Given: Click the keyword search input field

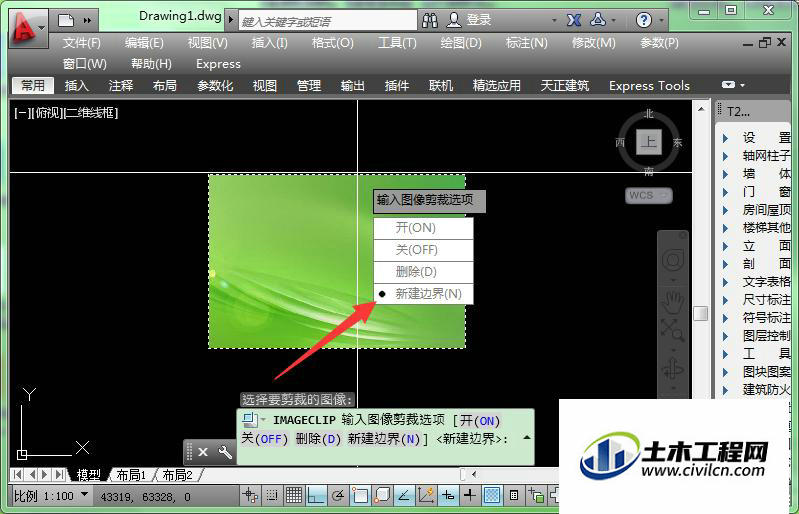Looking at the screenshot, I should 328,21.
